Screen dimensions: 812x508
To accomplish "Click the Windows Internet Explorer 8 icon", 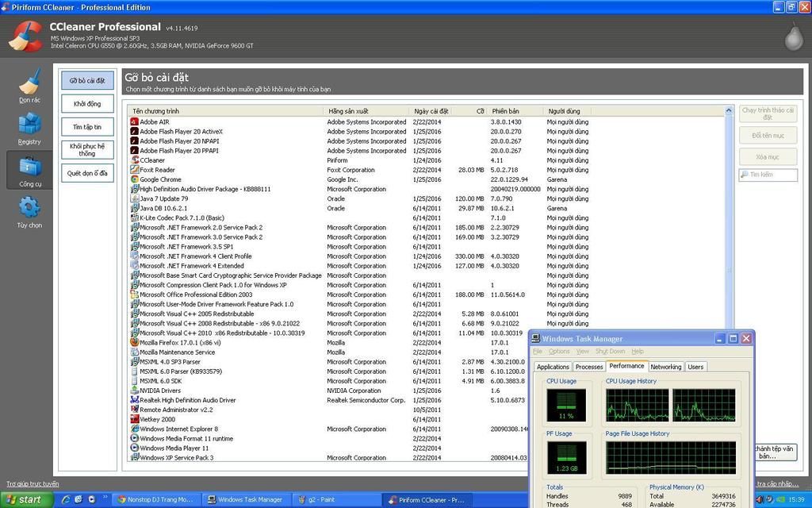I will [135, 429].
